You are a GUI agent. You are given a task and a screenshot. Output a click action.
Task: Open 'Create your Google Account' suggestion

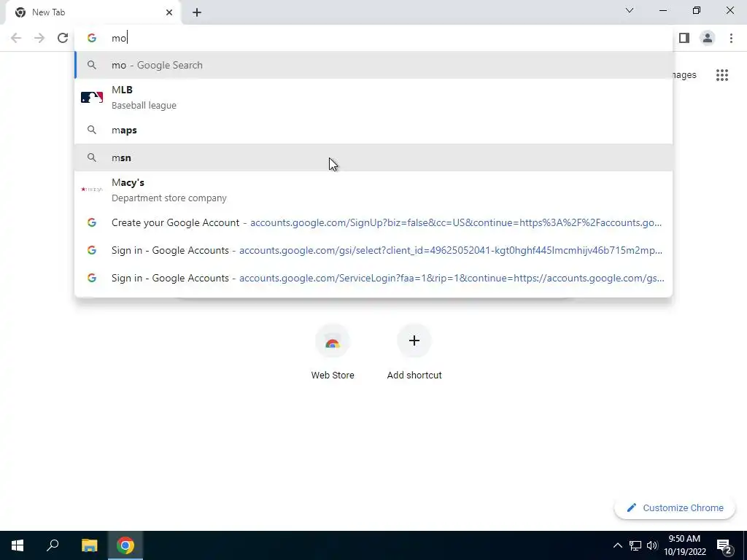(373, 222)
